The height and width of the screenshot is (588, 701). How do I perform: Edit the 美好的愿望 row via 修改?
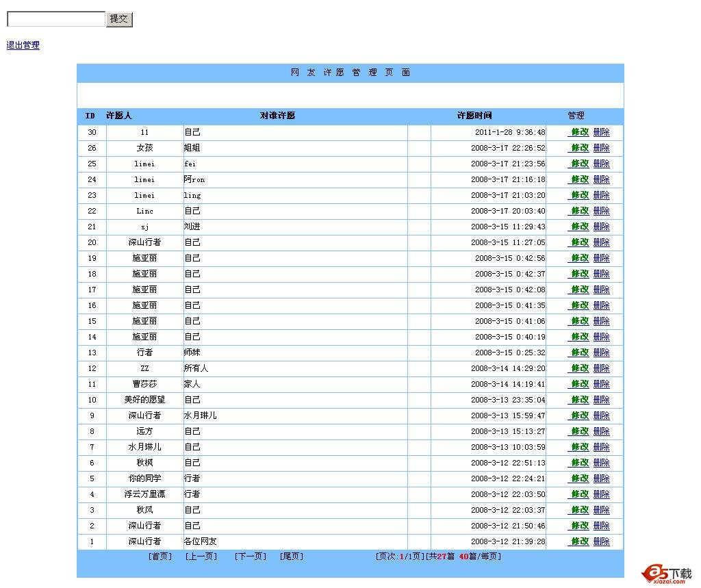580,399
